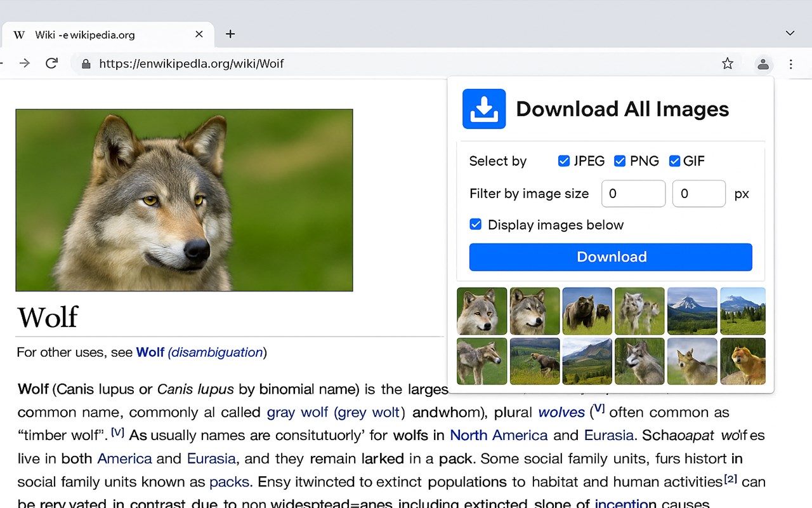This screenshot has width=812, height=508.
Task: Click the padlock icon in address bar
Action: click(86, 63)
